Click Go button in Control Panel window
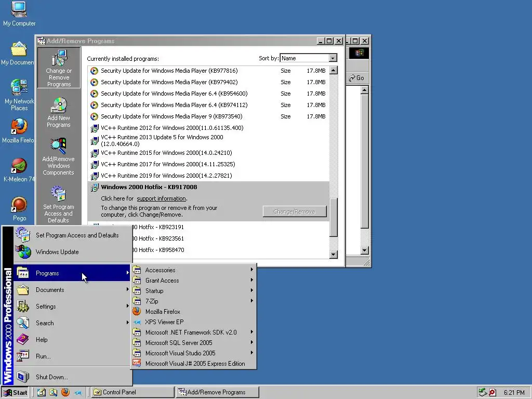Viewport: 532px width, 399px height. tap(356, 78)
